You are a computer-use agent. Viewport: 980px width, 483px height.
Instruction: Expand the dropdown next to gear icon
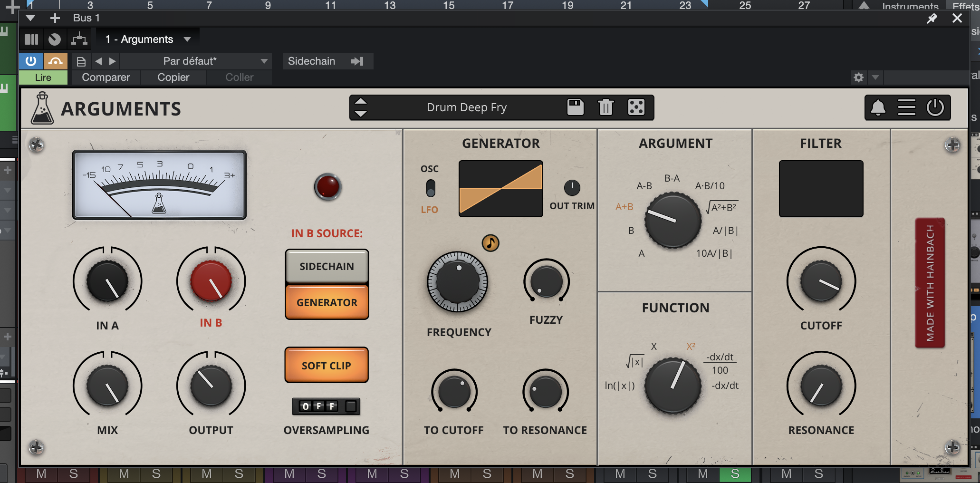click(x=875, y=77)
